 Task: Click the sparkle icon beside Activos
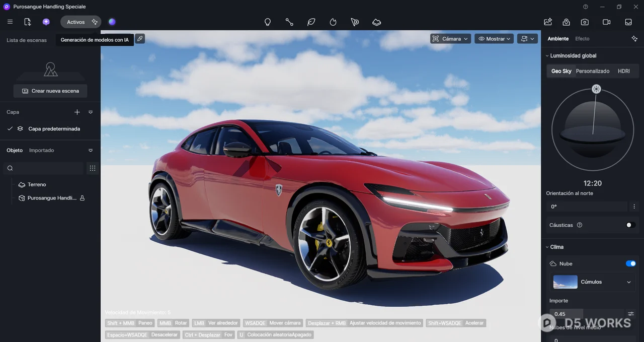[x=95, y=22]
